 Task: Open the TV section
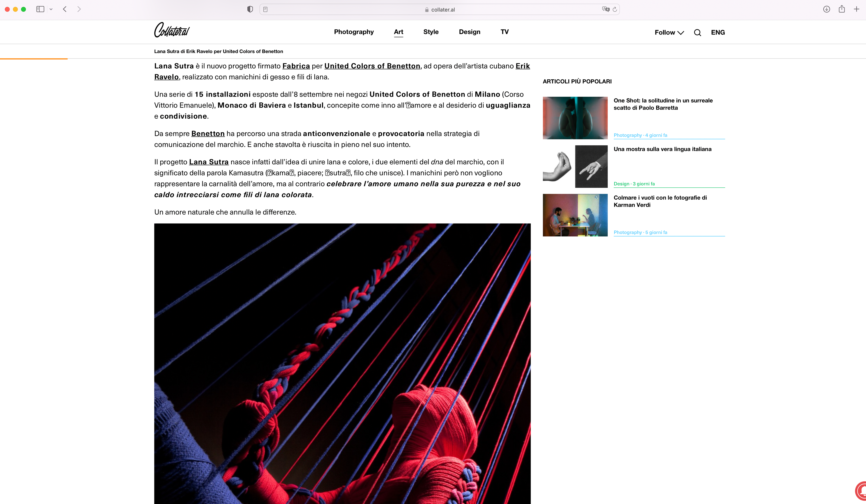click(x=504, y=32)
